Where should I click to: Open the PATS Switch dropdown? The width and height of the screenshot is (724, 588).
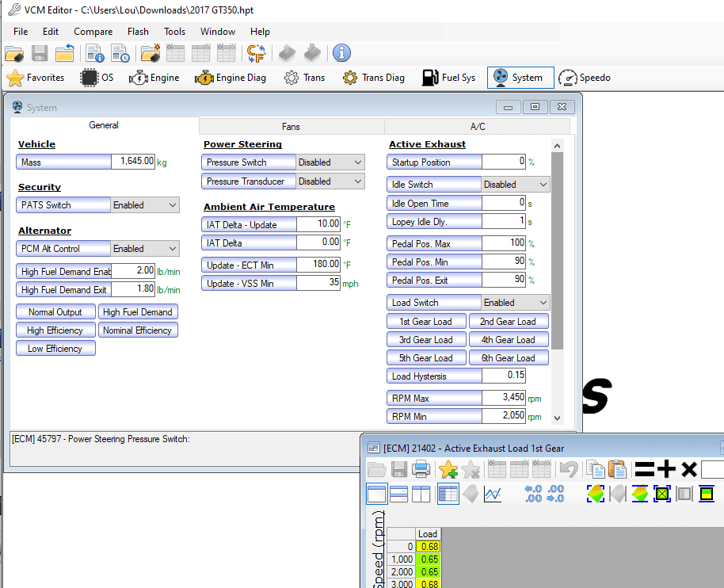[x=173, y=205]
